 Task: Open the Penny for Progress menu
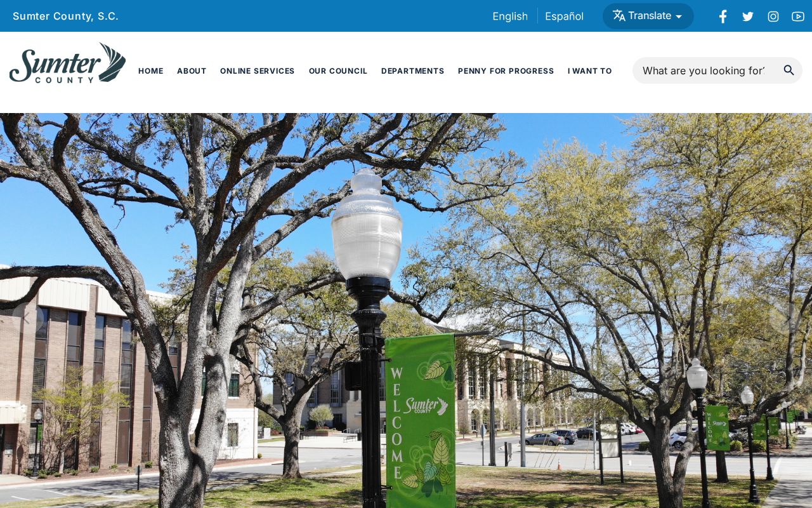pos(506,71)
